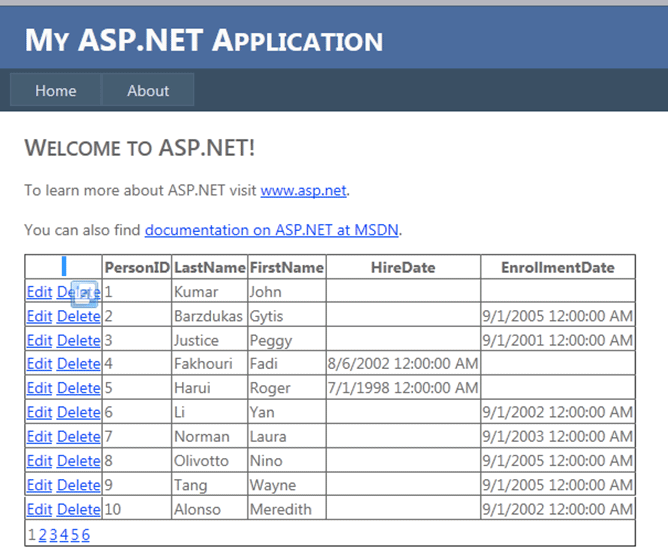Click the Welcome to ASP.NET! heading
This screenshot has height=547, width=668.
pyautogui.click(x=140, y=148)
